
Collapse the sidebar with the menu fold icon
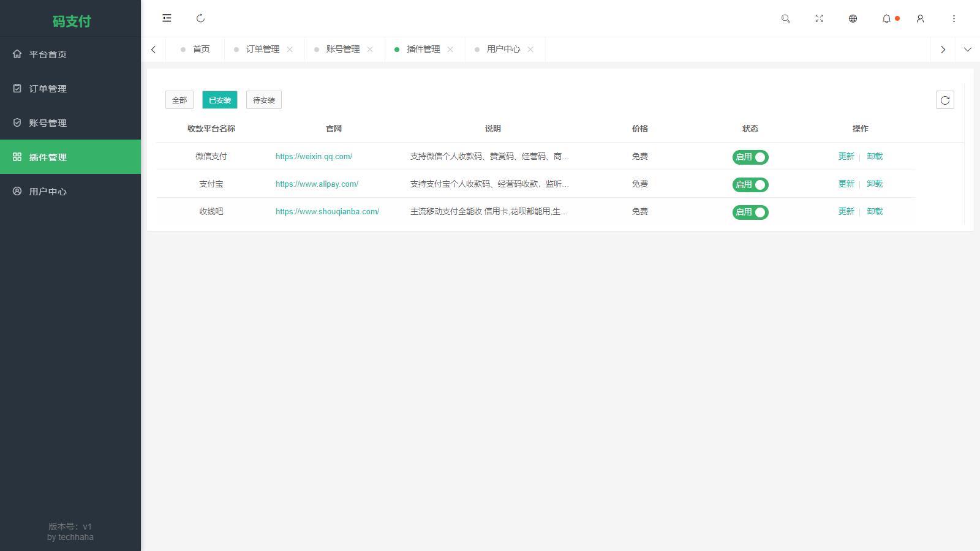coord(167,18)
